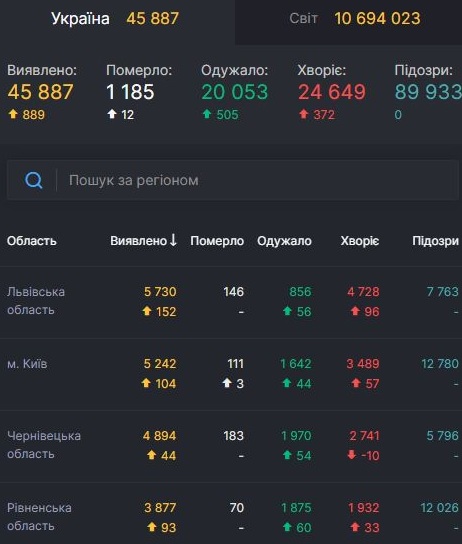Sort table by Область column header
The width and height of the screenshot is (462, 544).
click(32, 241)
